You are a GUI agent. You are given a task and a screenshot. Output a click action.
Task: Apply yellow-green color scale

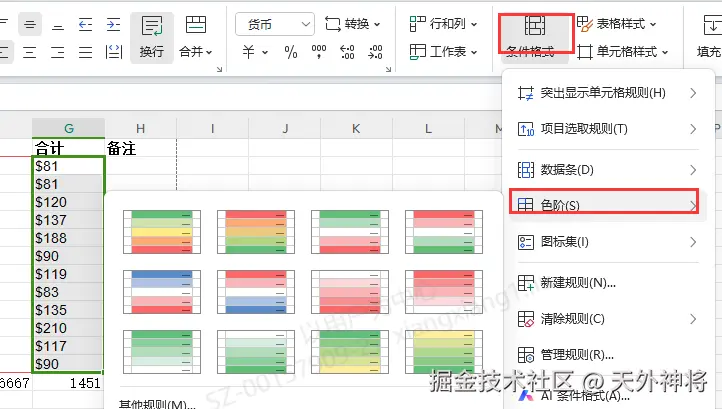coord(444,351)
